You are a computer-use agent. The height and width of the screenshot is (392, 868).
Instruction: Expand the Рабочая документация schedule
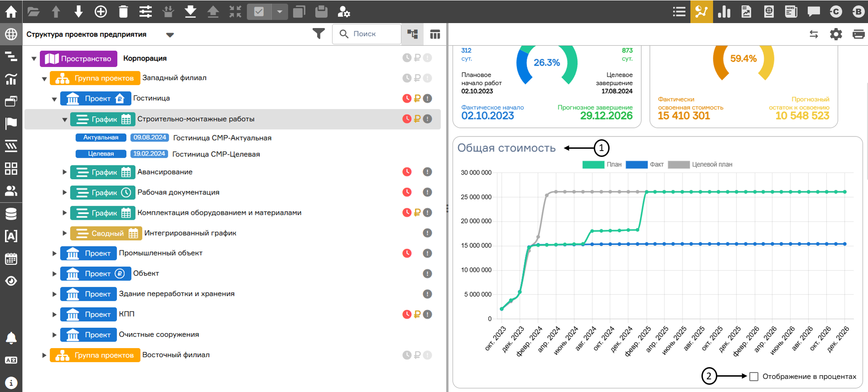[x=65, y=193]
